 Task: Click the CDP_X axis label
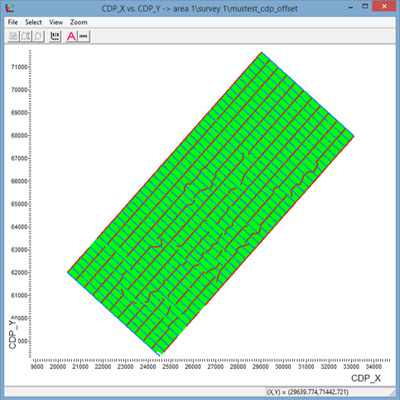(x=366, y=378)
